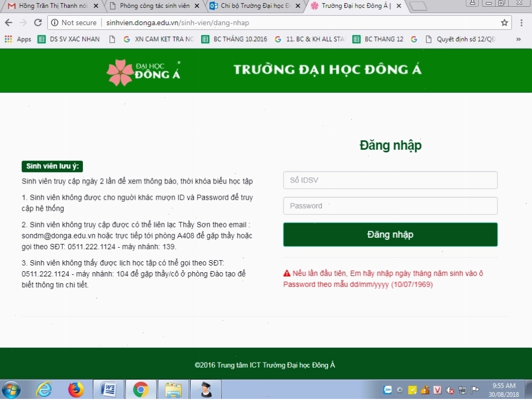Open the Chrome three-dot menu
Screen dimensions: 532x400
(x=522, y=23)
